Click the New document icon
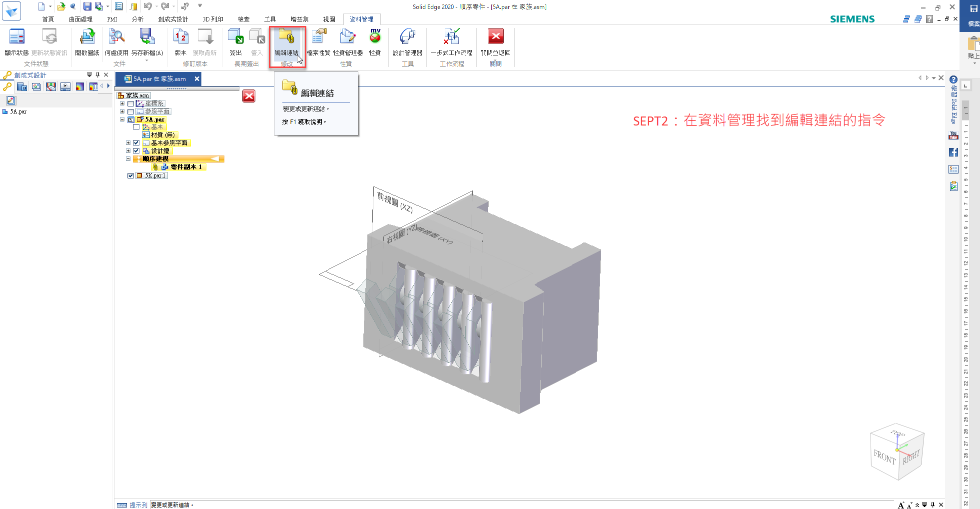 click(x=41, y=6)
